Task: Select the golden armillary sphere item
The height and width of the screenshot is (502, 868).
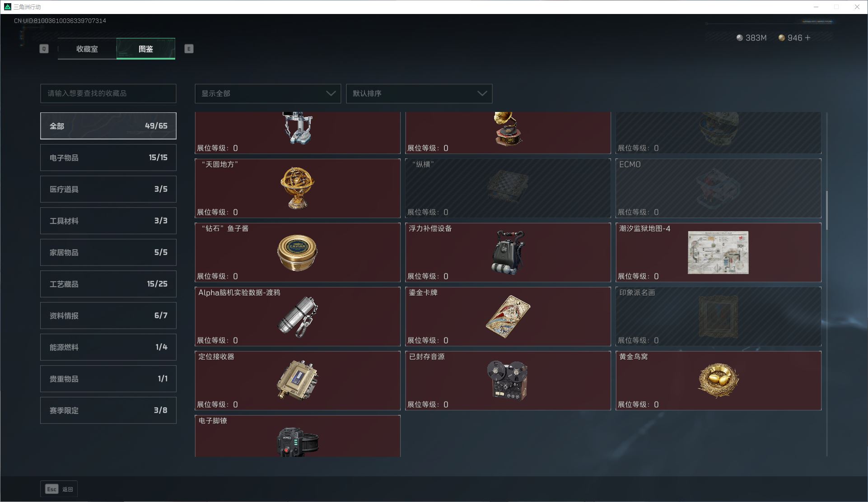Action: click(298, 188)
